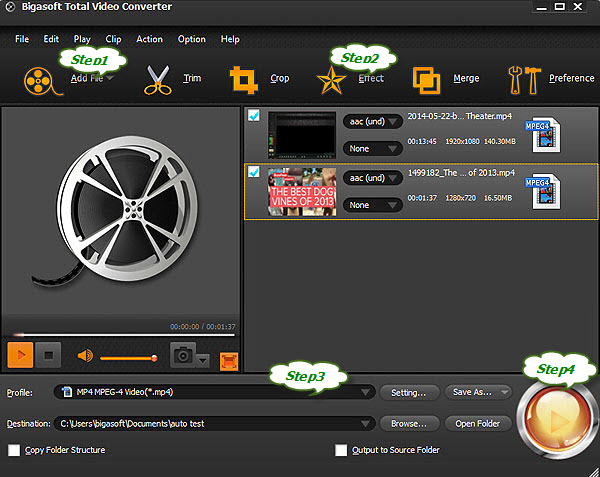This screenshot has height=477, width=600.
Task: Click the 1920x1080 resolution text
Action: [462, 142]
